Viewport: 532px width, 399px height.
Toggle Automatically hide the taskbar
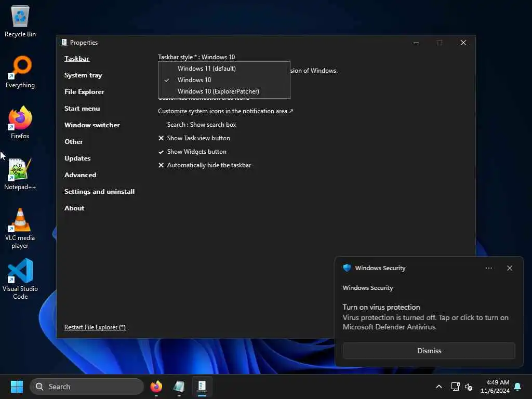[205, 165]
